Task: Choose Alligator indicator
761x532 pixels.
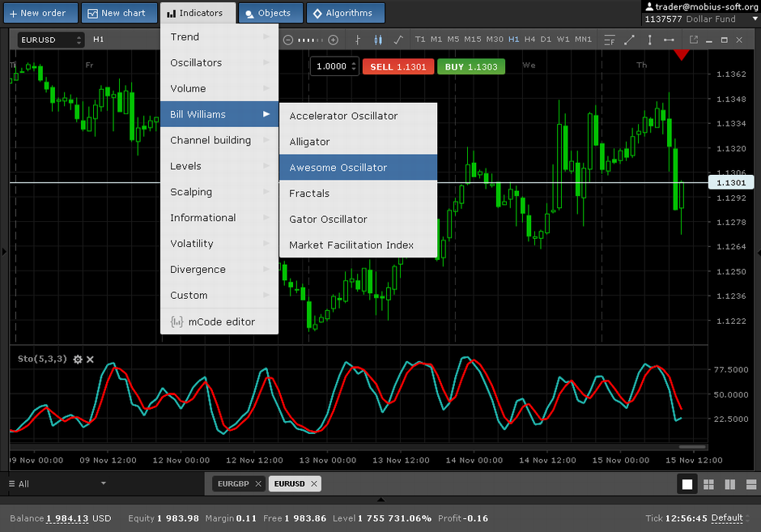Action: click(x=358, y=142)
